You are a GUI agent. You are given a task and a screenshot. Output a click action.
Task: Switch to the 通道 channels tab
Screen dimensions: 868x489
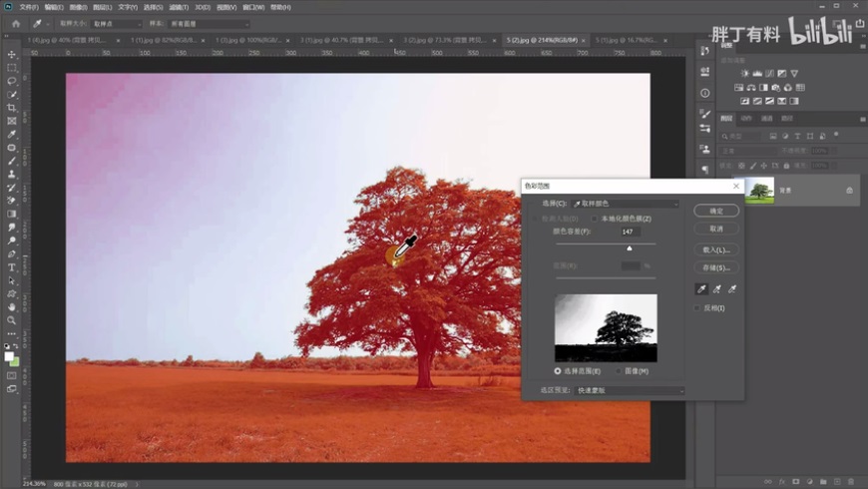point(767,118)
